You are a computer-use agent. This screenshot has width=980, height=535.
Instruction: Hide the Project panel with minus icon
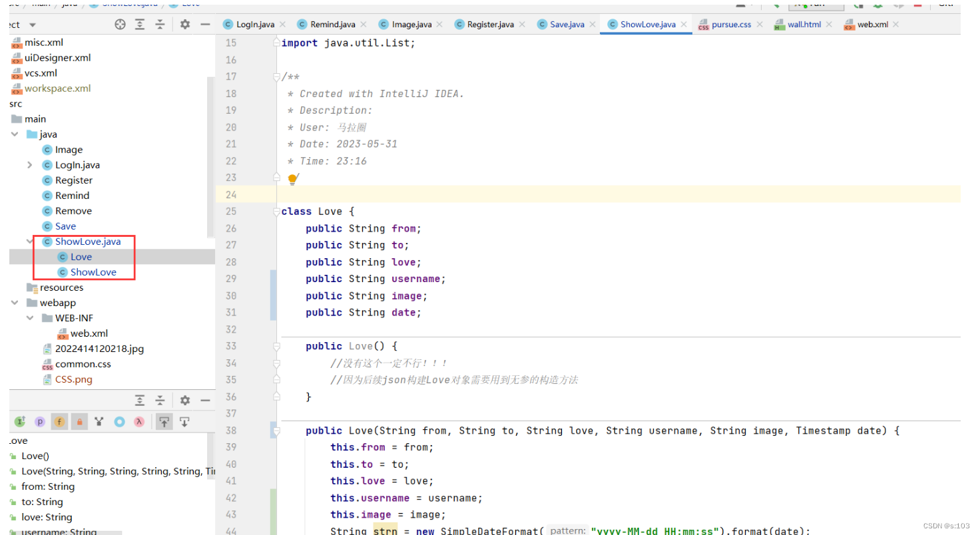coord(205,25)
